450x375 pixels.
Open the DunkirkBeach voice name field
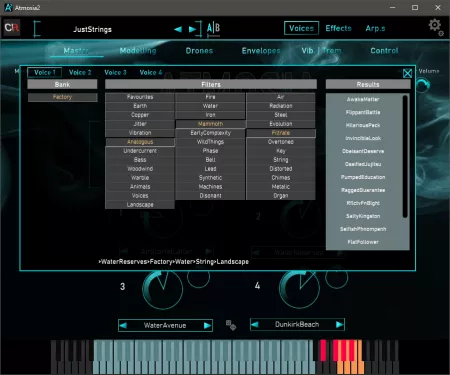pyautogui.click(x=297, y=324)
